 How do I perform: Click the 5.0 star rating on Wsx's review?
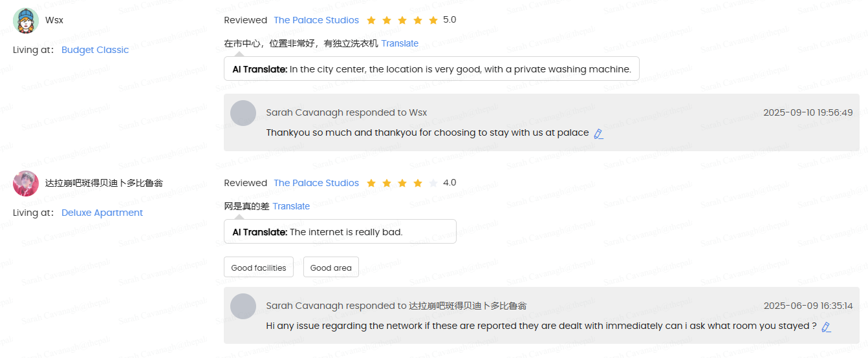402,20
